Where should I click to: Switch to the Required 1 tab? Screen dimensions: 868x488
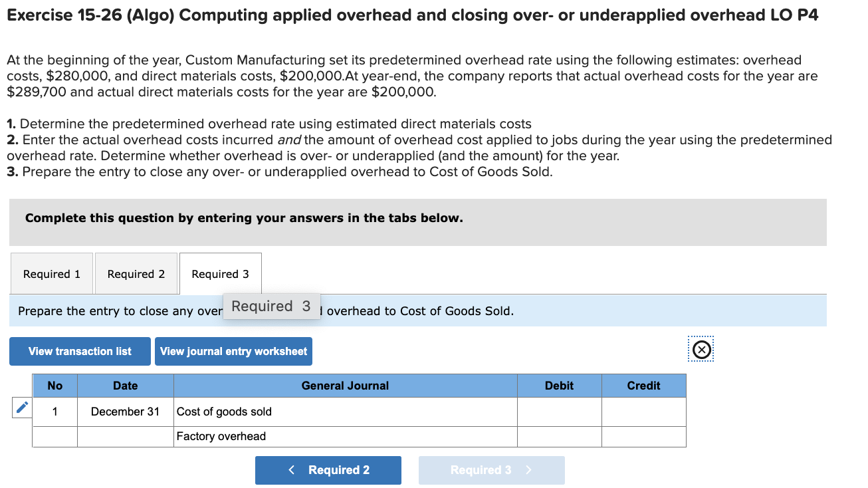click(51, 273)
